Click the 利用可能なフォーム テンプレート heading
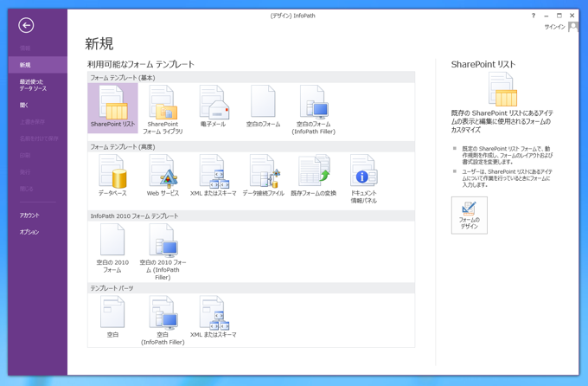Viewport: 588px width, 386px height. 141,64
